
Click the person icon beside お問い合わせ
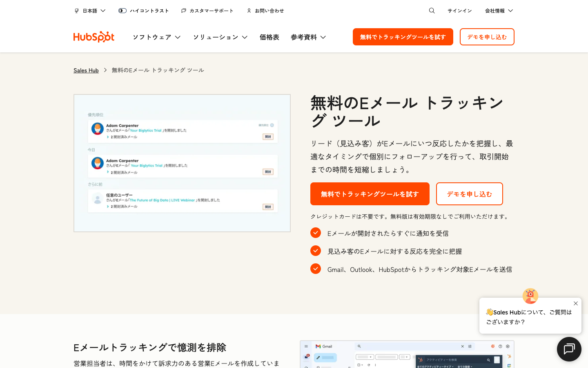point(249,10)
